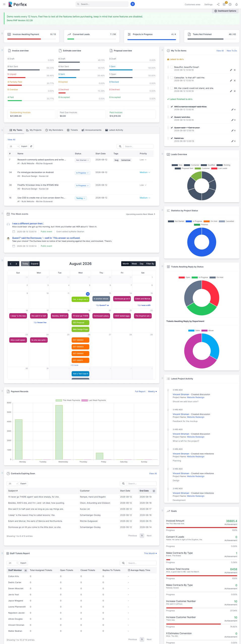The width and height of the screenshot is (241, 644).
Task: Open the This Month staff report dropdown
Action: (150, 553)
